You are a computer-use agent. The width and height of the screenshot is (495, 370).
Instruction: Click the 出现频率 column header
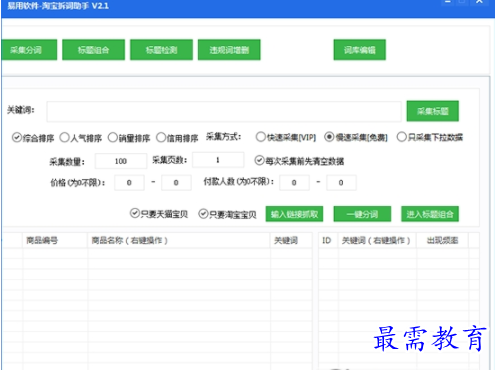(442, 240)
